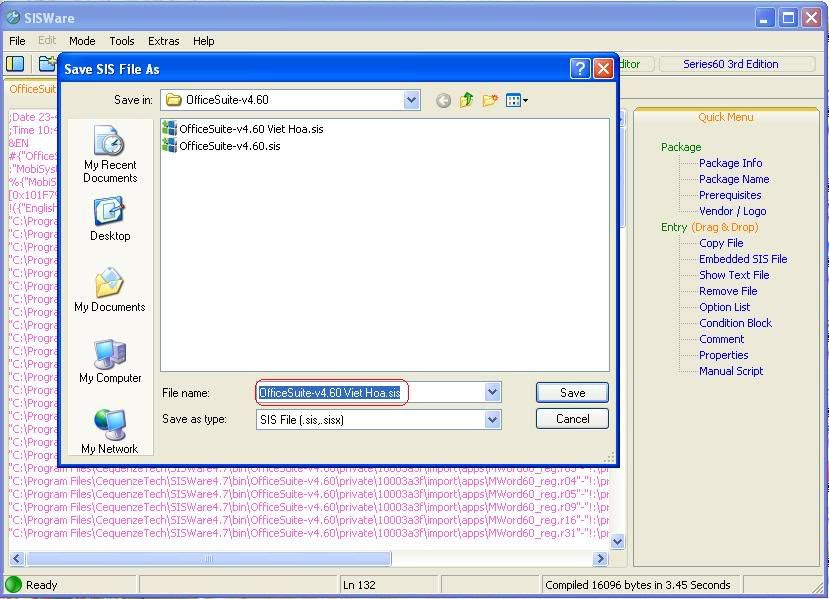Image resolution: width=829 pixels, height=599 pixels.
Task: Click the horizontal scrollbar right arrow
Action: point(600,558)
